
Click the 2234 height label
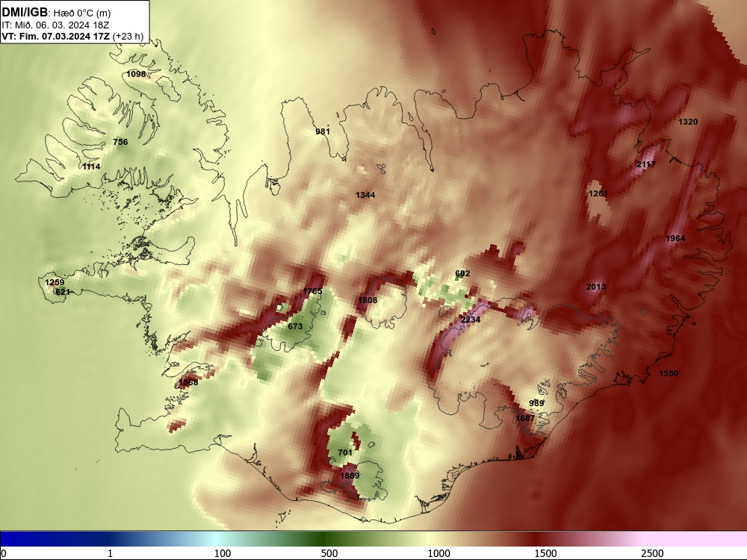(471, 320)
